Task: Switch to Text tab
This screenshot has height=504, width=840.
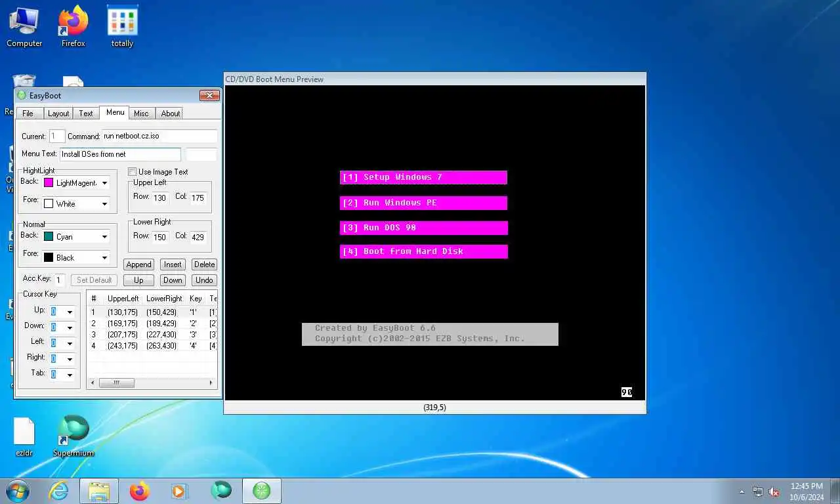Action: tap(86, 114)
